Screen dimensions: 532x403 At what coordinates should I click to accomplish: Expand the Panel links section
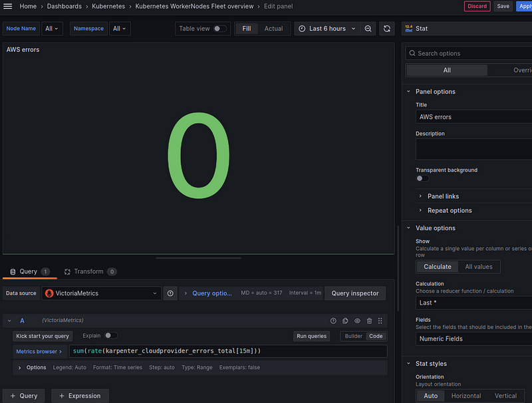pos(443,196)
